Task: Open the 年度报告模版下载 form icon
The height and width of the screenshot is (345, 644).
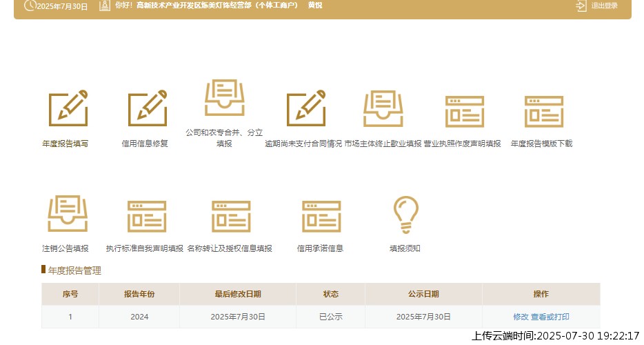Action: [544, 112]
